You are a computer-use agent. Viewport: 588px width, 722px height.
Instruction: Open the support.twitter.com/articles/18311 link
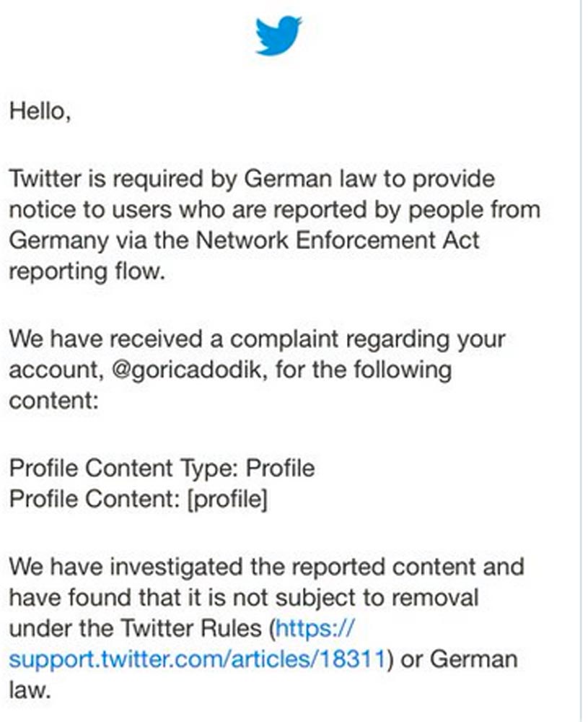pyautogui.click(x=197, y=659)
